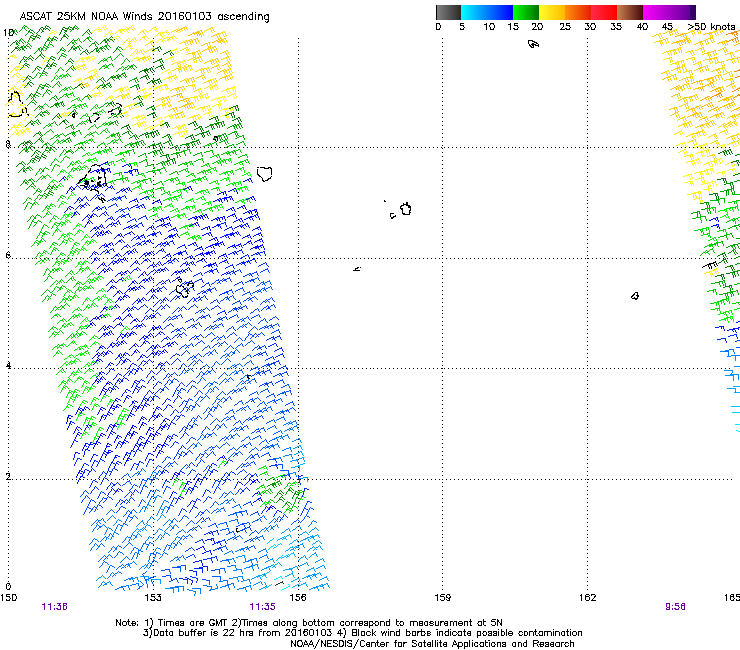Click the longitude axis label '159'
This screenshot has height=650, width=740.
(x=443, y=598)
